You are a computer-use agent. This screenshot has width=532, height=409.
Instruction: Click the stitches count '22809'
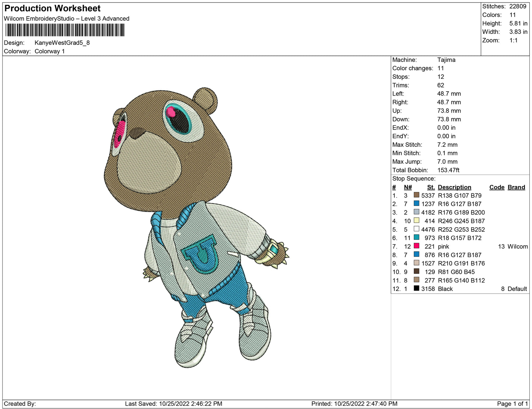(x=518, y=6)
